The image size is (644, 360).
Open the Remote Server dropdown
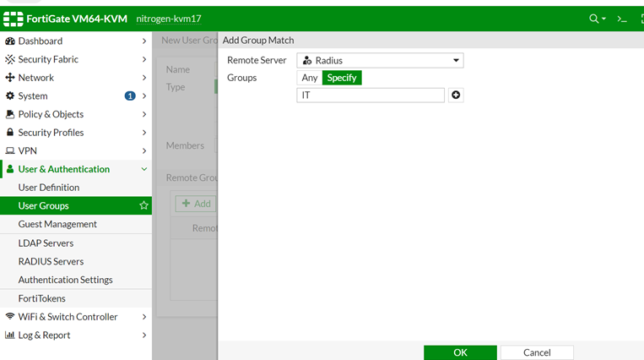380,61
